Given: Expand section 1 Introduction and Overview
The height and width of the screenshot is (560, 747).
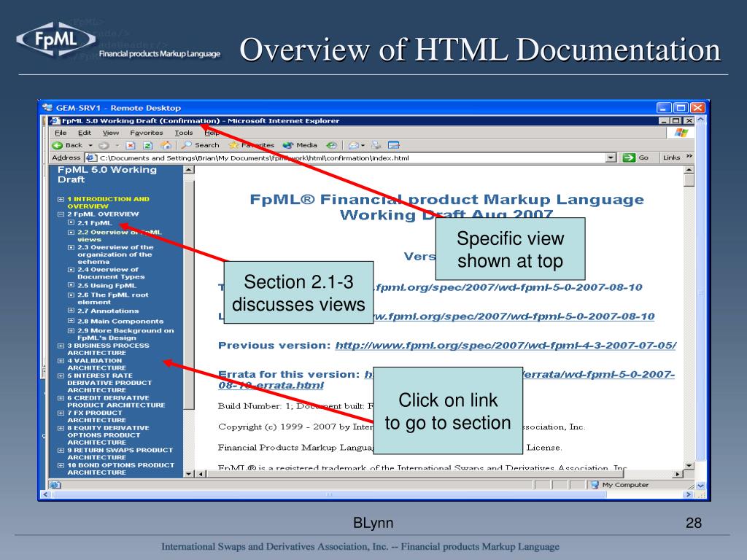Looking at the screenshot, I should [61, 199].
